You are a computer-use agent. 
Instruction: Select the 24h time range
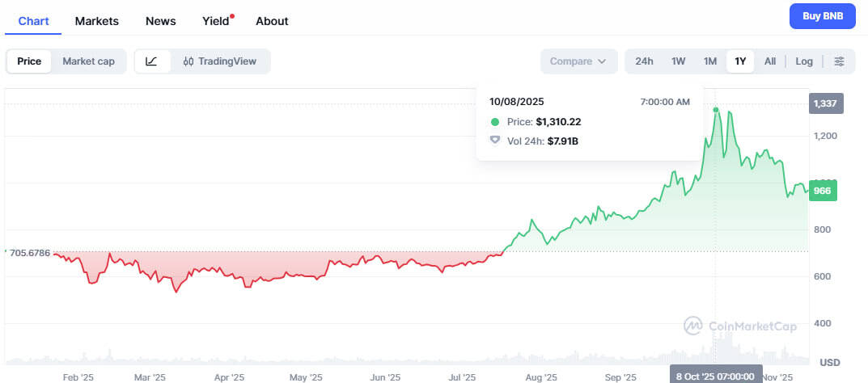coord(644,61)
